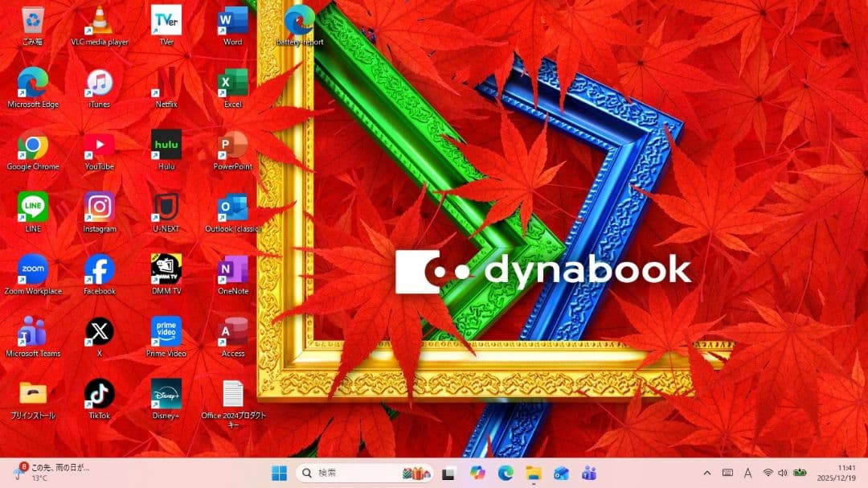
Task: Open OneNote desktop shortcut
Action: 232,274
